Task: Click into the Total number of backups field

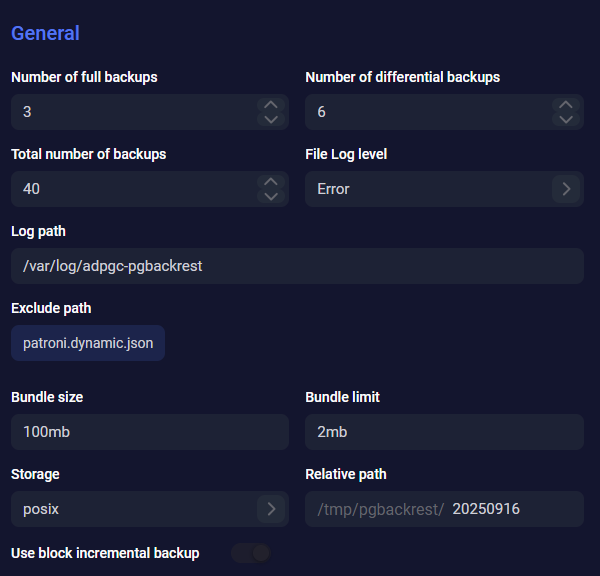Action: [x=130, y=189]
